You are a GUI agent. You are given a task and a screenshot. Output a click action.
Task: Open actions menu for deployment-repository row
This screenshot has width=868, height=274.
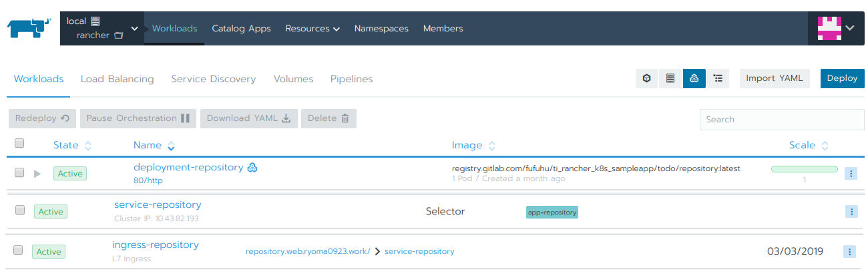[851, 173]
